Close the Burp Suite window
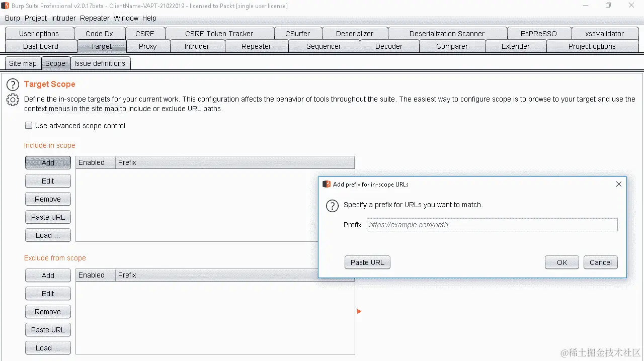This screenshot has height=361, width=644. pyautogui.click(x=631, y=6)
